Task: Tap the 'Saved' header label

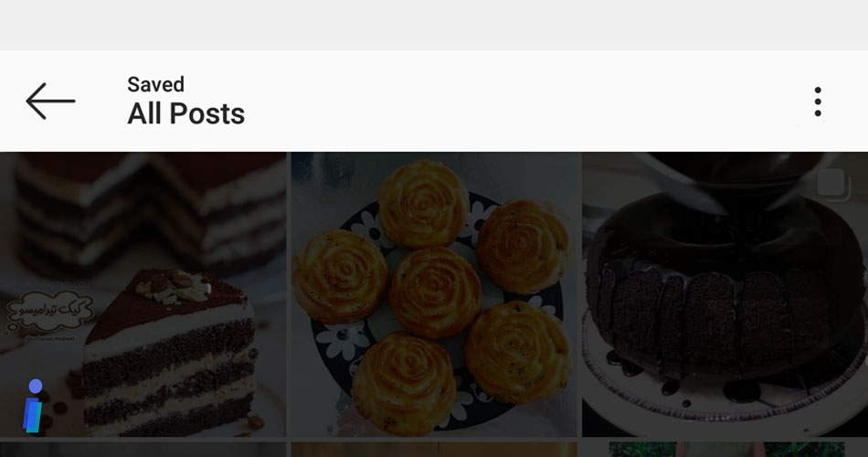Action: click(155, 84)
